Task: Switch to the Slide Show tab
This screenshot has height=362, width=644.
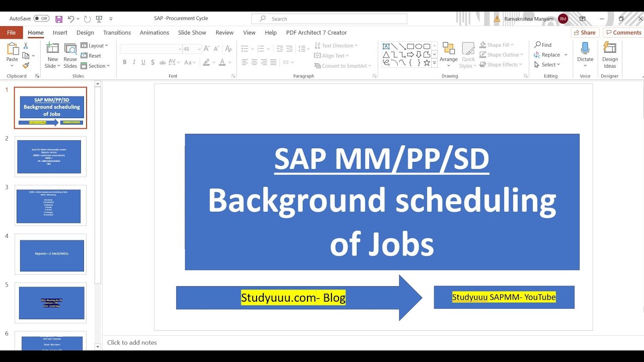Action: 192,33
